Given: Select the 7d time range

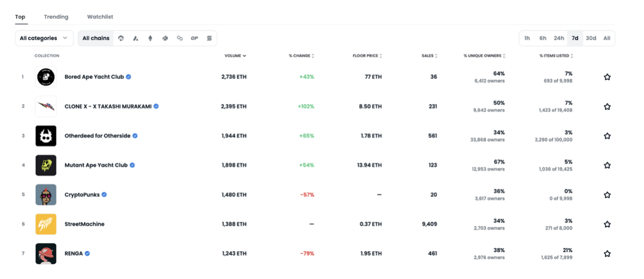Looking at the screenshot, I should (x=575, y=38).
